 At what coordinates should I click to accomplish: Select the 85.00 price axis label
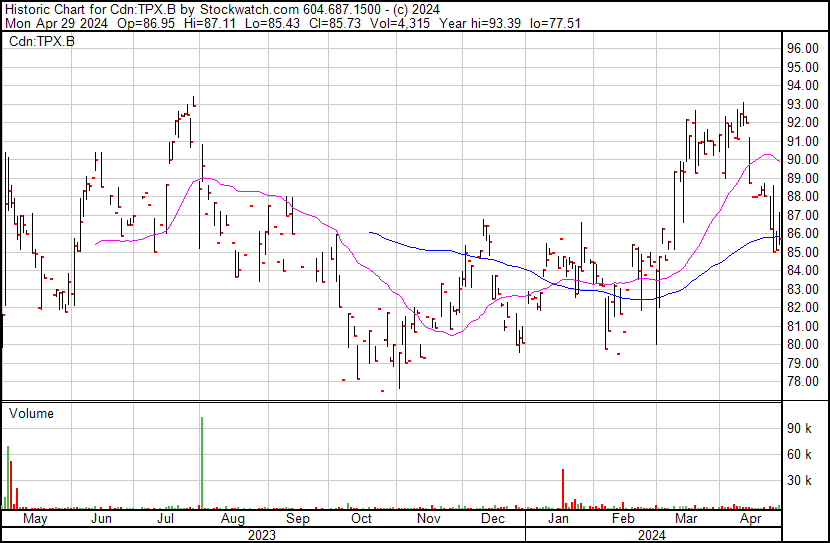coord(803,252)
